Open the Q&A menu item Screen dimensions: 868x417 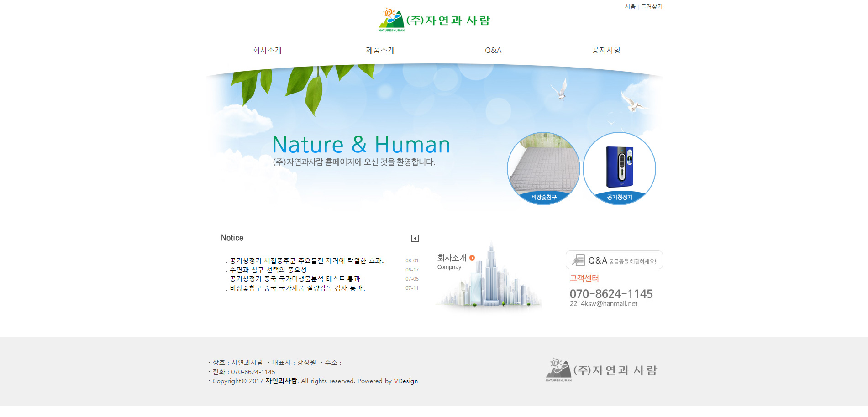(493, 50)
